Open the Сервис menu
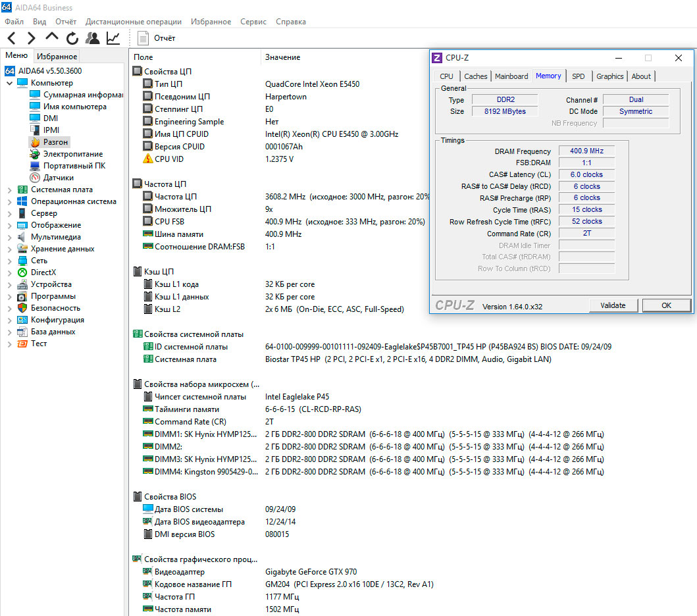Screen dimensions: 697x616 253,21
